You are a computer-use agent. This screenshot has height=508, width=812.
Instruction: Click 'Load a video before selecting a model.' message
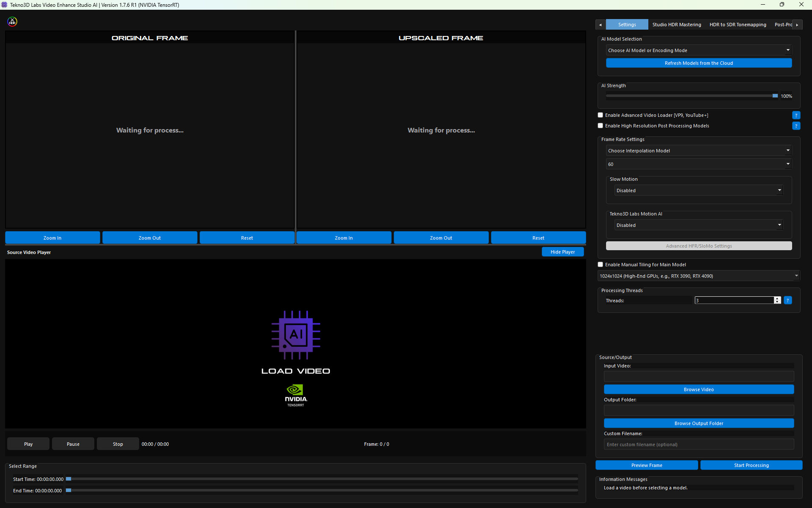pyautogui.click(x=645, y=488)
